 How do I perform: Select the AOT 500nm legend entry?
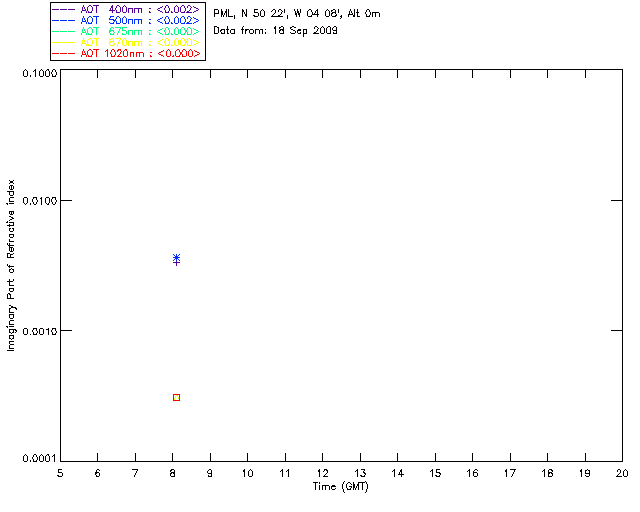point(126,20)
